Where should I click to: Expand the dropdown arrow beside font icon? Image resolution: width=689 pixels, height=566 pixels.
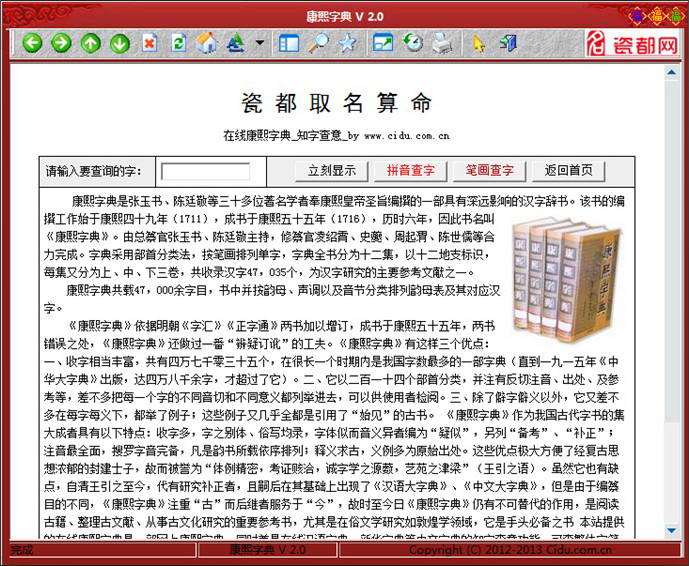[260, 43]
